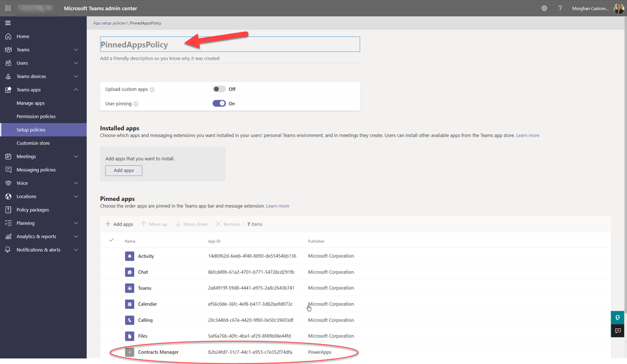Click the Voice phone icon in sidebar
This screenshot has width=627, height=364.
click(x=8, y=183)
